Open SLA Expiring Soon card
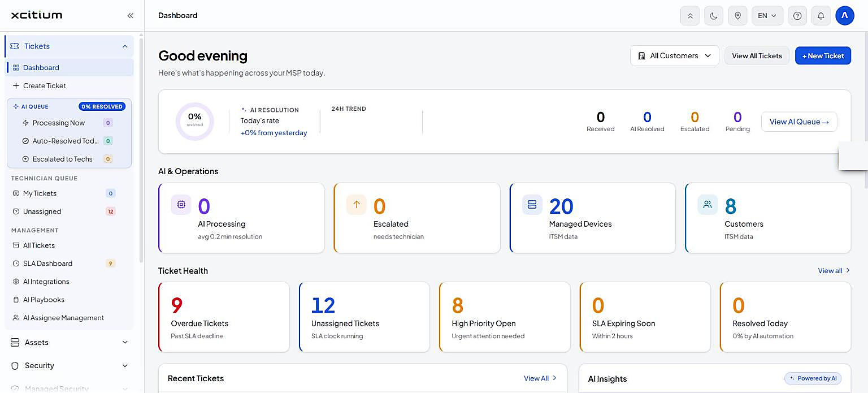868x393 pixels. (645, 317)
